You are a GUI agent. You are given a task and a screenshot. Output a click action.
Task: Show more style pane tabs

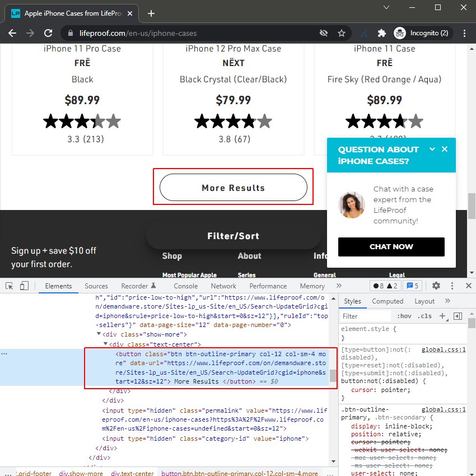[x=447, y=301]
